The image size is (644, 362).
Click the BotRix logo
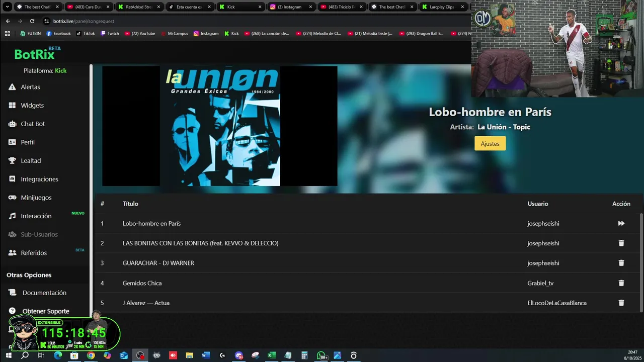click(37, 53)
